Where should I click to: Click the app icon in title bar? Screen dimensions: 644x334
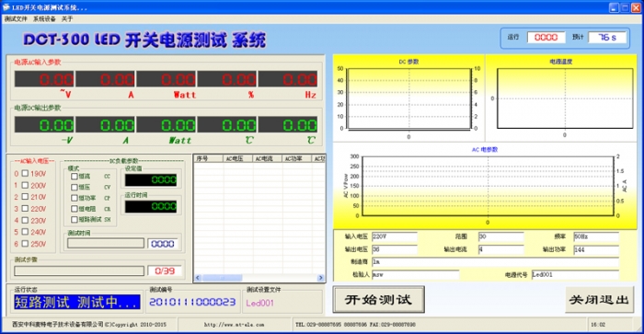(6, 7)
